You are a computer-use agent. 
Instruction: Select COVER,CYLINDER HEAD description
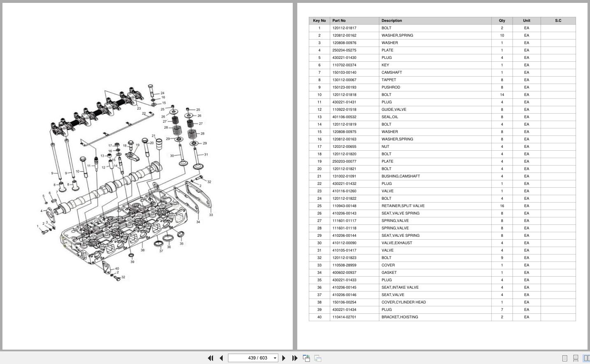(404, 302)
